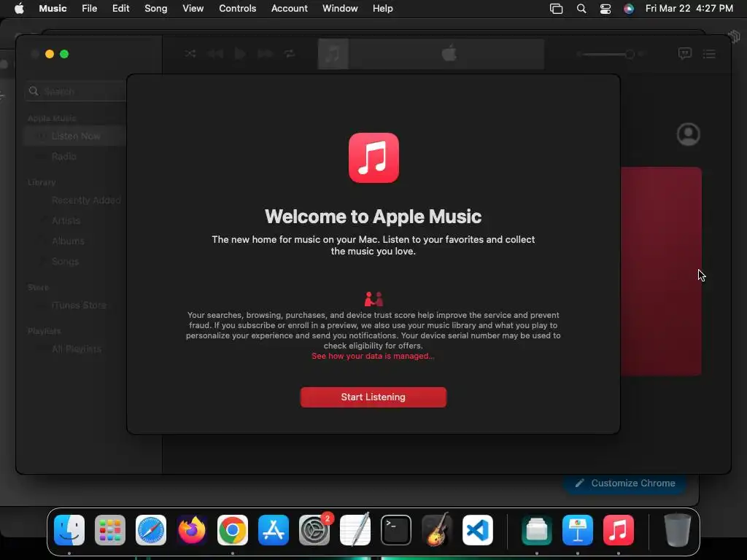747x560 pixels.
Task: Click the red promo card behind the dialog
Action: [661, 271]
